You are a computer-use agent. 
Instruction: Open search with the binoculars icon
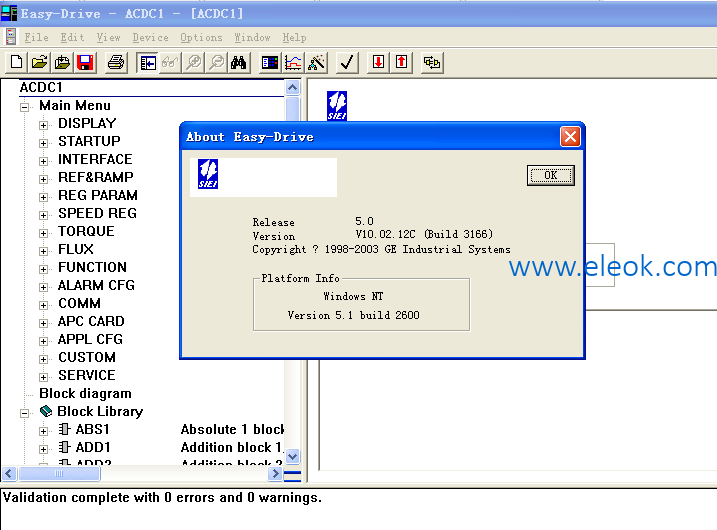239,62
